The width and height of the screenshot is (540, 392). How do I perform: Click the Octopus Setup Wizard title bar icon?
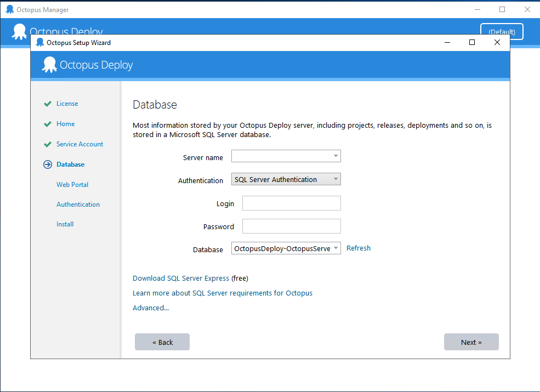click(x=40, y=42)
